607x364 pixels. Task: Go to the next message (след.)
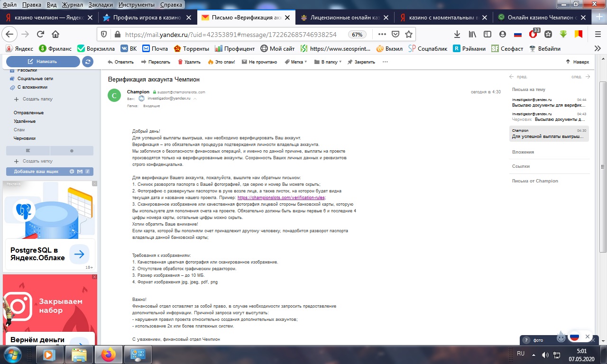[581, 77]
